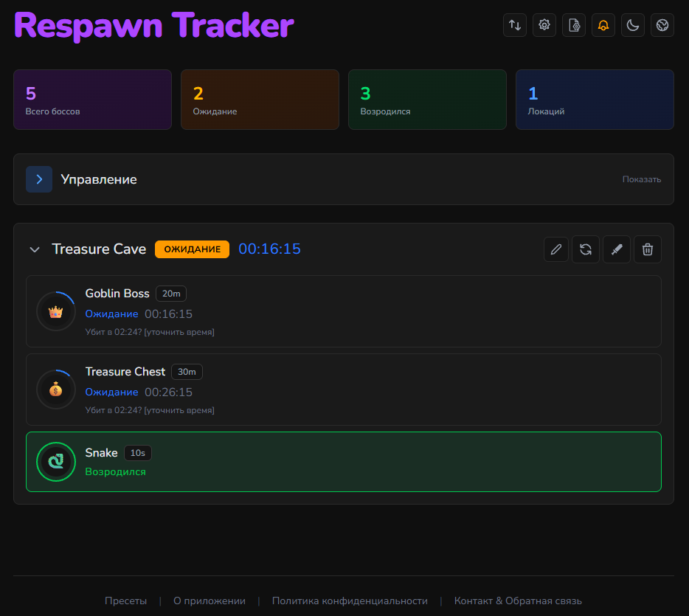Open the О приложении footer link
The image size is (689, 616).
click(210, 601)
